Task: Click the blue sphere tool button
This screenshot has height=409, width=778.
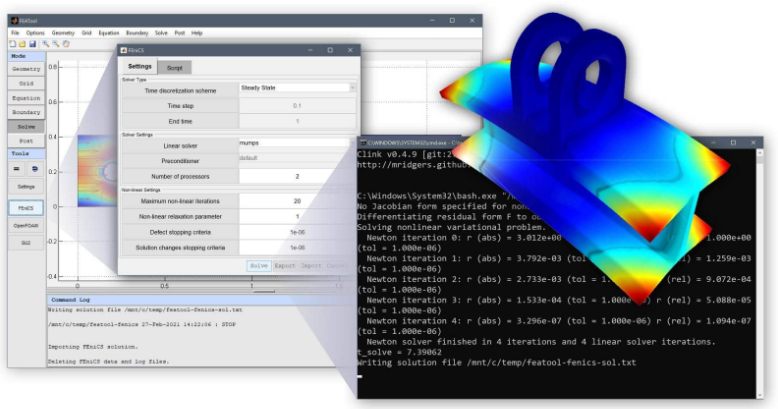Action: (34, 169)
